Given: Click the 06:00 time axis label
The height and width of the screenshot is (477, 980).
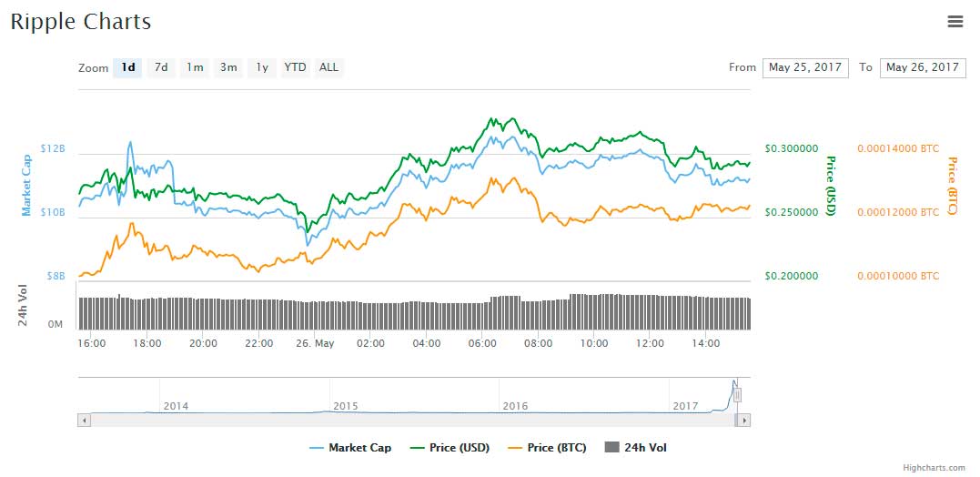Looking at the screenshot, I should 482,343.
